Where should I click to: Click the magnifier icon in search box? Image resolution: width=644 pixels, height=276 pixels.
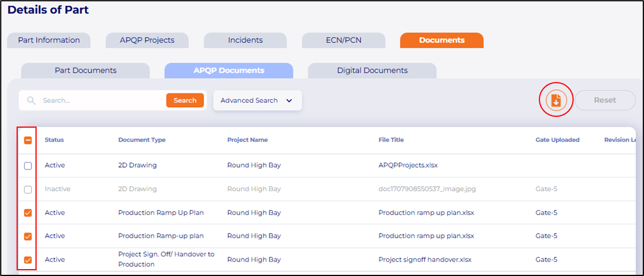point(31,101)
